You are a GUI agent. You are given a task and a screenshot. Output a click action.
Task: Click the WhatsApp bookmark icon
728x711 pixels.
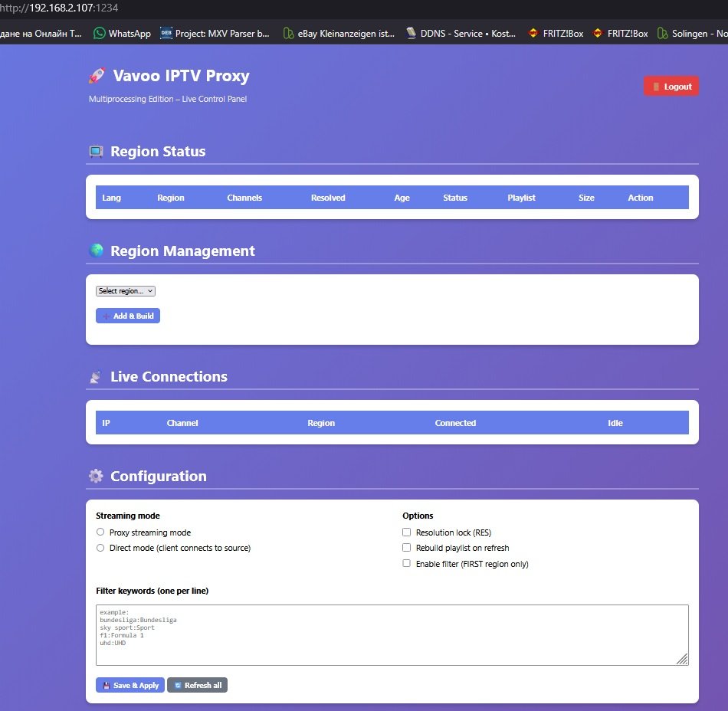99,34
